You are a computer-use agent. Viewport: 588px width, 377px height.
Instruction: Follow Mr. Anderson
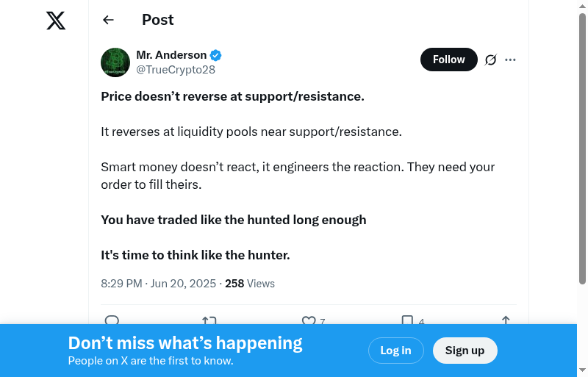click(448, 60)
